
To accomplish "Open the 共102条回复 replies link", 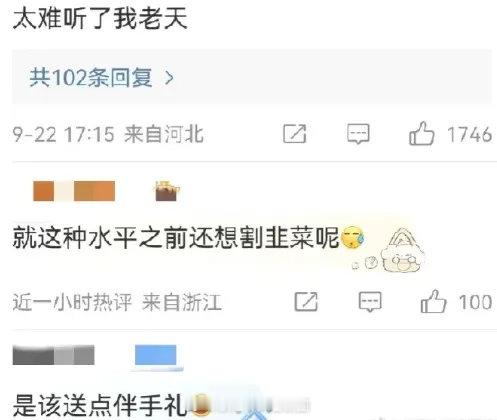I will [91, 78].
